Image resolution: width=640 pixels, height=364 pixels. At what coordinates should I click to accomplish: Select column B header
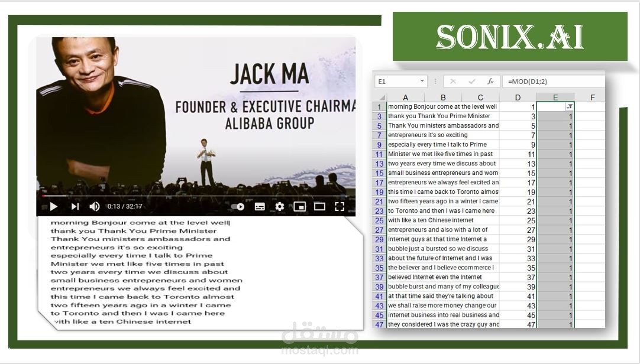click(443, 97)
